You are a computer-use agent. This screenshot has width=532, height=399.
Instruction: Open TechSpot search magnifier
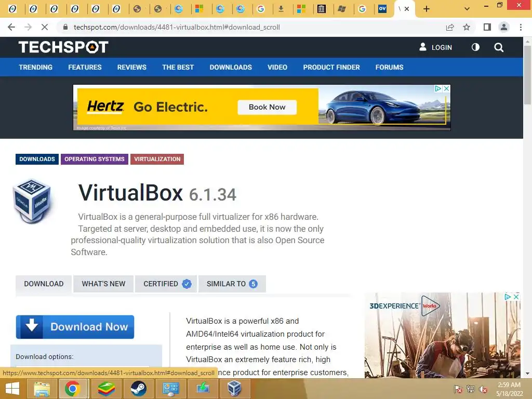pyautogui.click(x=499, y=47)
